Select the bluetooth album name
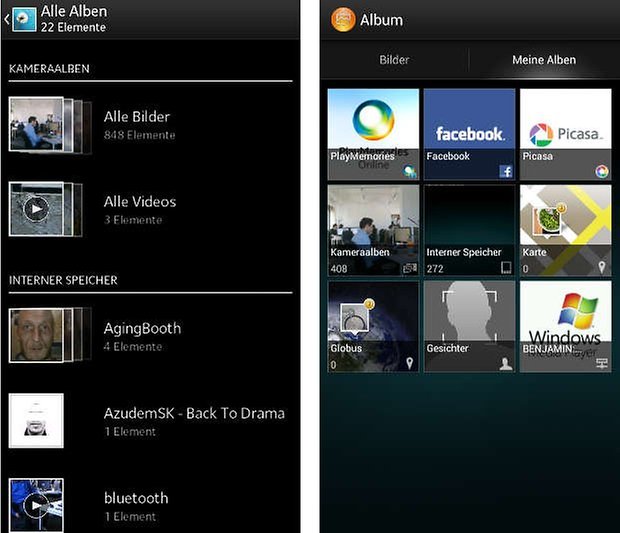Image resolution: width=620 pixels, height=533 pixels. [x=136, y=498]
